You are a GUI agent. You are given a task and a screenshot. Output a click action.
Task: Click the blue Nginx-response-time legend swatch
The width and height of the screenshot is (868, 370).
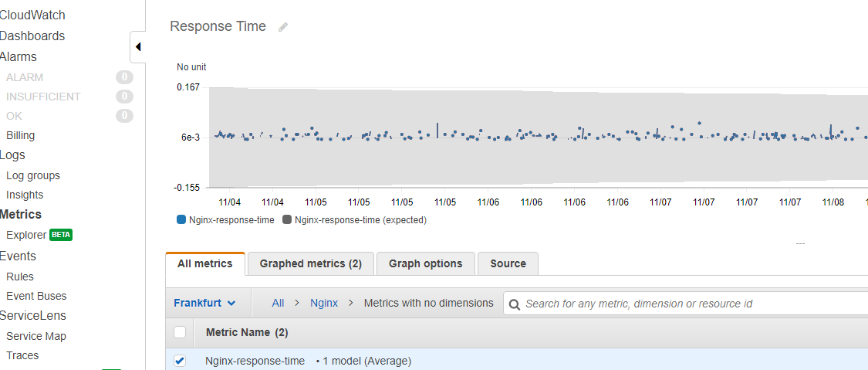(181, 220)
